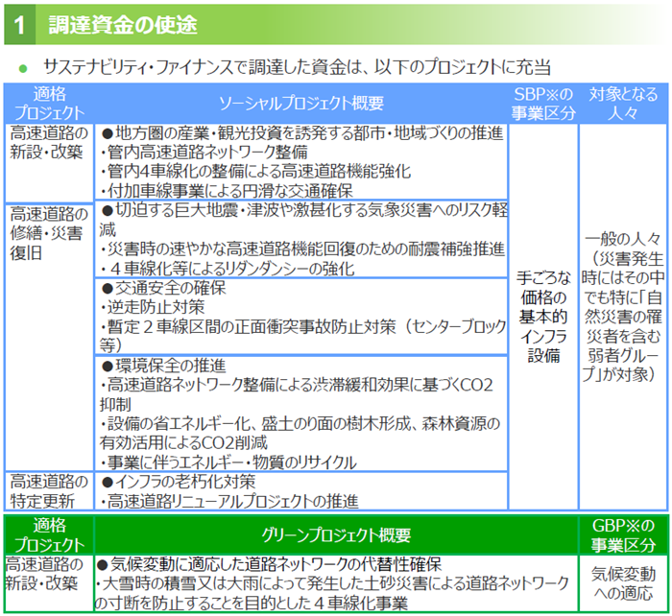Click the line 'の寸断を防止することを目的とした４車線化事業'
Viewport: 672px width, 616px height.
[x=252, y=604]
